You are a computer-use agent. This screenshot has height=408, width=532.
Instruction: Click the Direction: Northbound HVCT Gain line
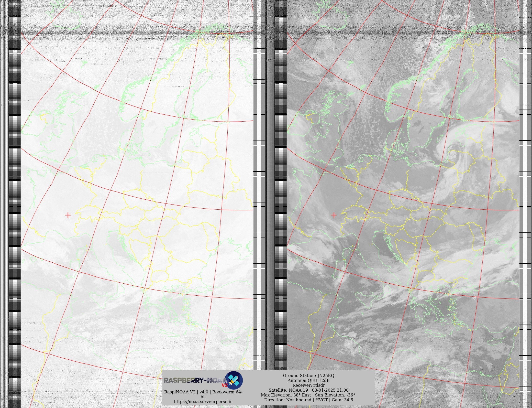tap(308, 400)
